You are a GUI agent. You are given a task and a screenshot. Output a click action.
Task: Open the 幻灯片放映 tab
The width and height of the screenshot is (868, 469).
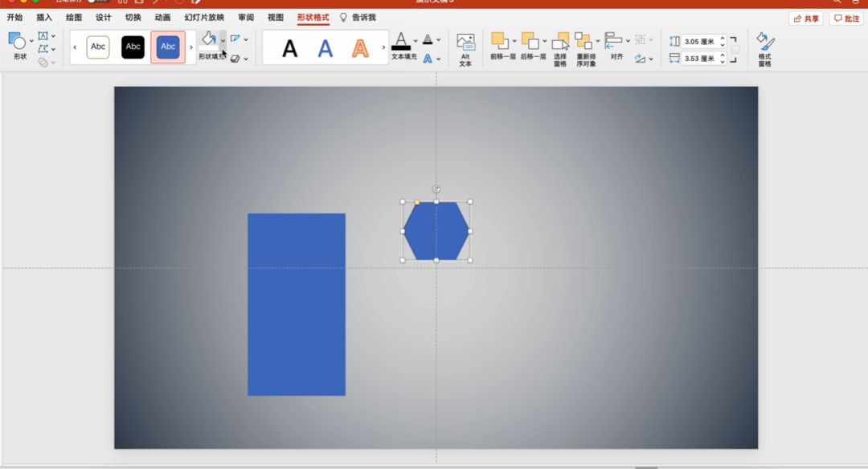pyautogui.click(x=204, y=18)
